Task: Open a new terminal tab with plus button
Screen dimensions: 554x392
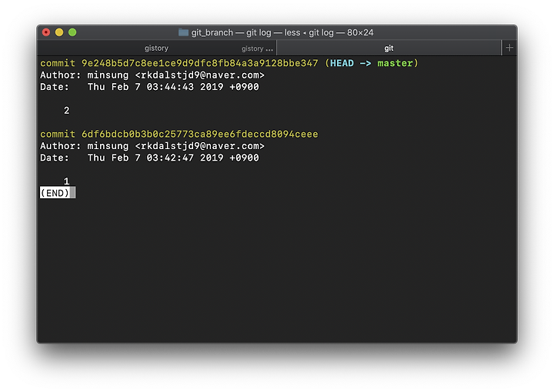Action: pos(509,48)
